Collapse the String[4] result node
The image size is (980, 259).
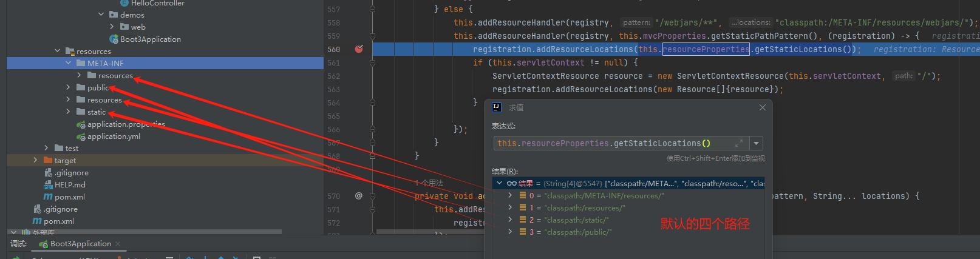pos(499,183)
